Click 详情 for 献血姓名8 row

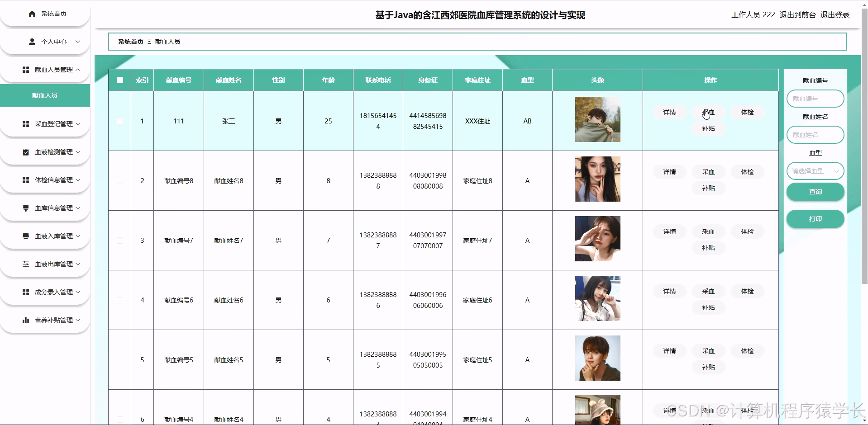point(669,172)
